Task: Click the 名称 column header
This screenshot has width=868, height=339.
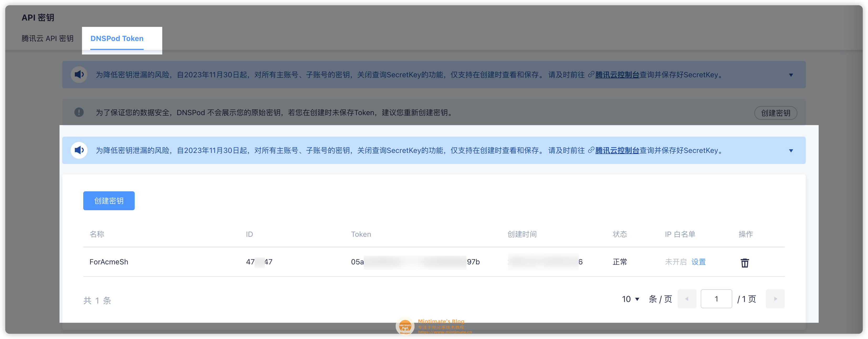Action: pos(97,234)
